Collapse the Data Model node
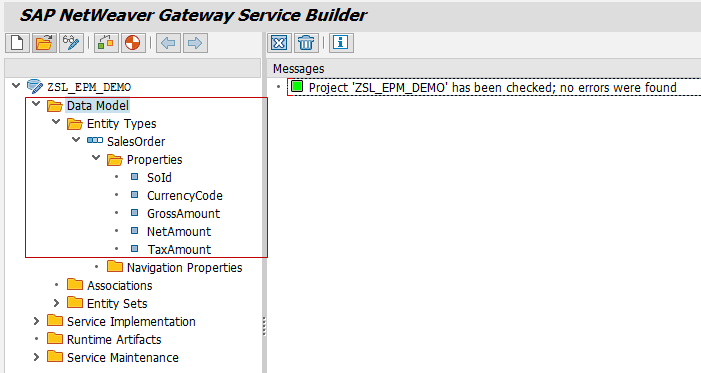This screenshot has width=701, height=373. point(36,104)
